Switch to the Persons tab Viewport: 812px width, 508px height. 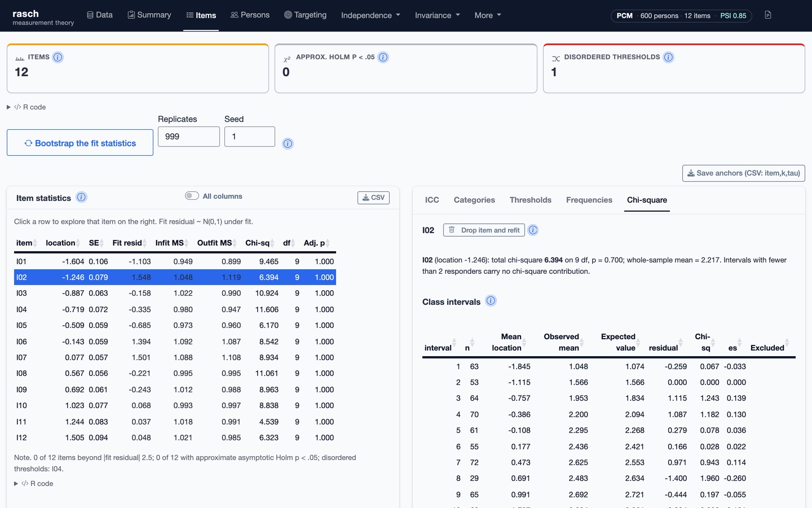[250, 15]
